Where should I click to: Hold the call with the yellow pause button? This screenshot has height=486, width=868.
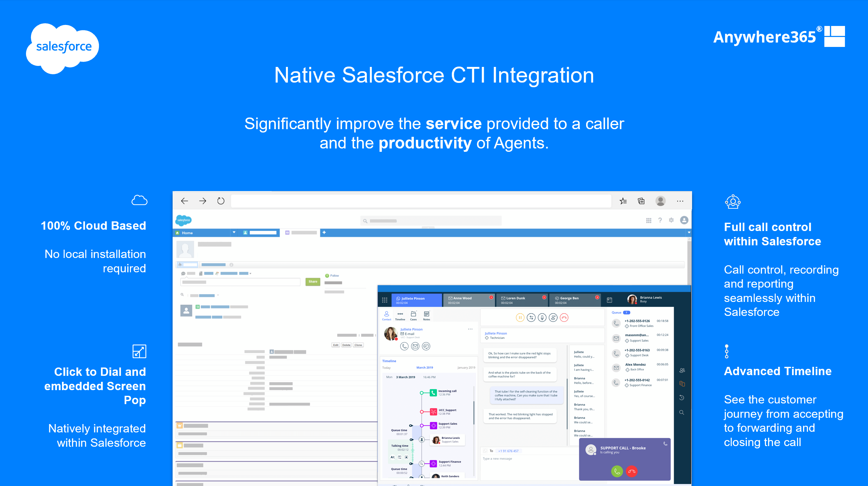pyautogui.click(x=520, y=317)
